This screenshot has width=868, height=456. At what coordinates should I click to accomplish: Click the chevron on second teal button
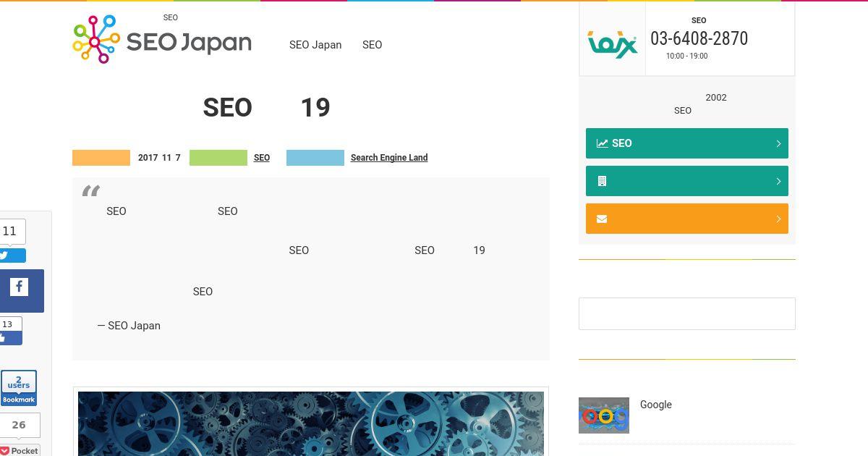778,181
